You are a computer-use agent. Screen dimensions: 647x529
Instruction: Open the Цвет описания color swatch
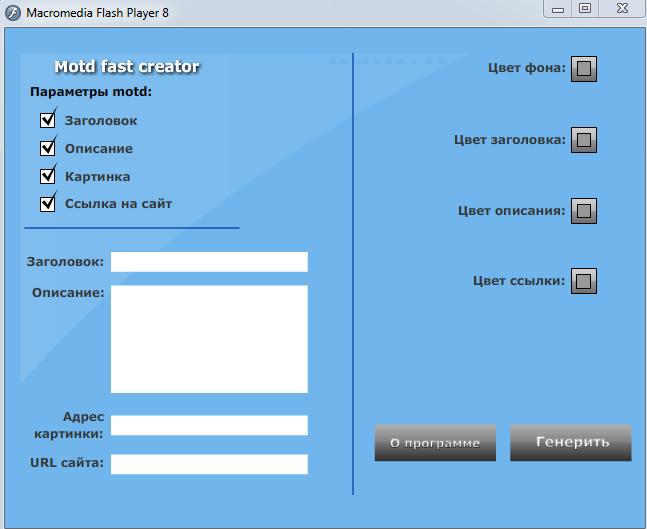(x=584, y=211)
